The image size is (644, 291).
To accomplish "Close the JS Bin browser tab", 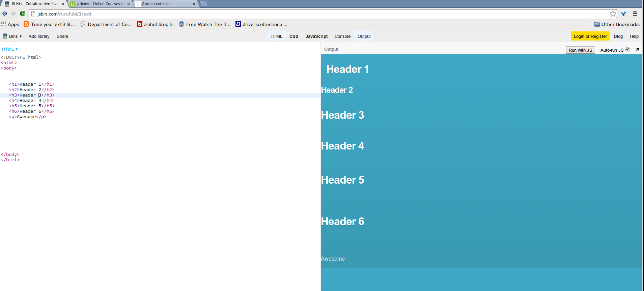I will 63,4.
